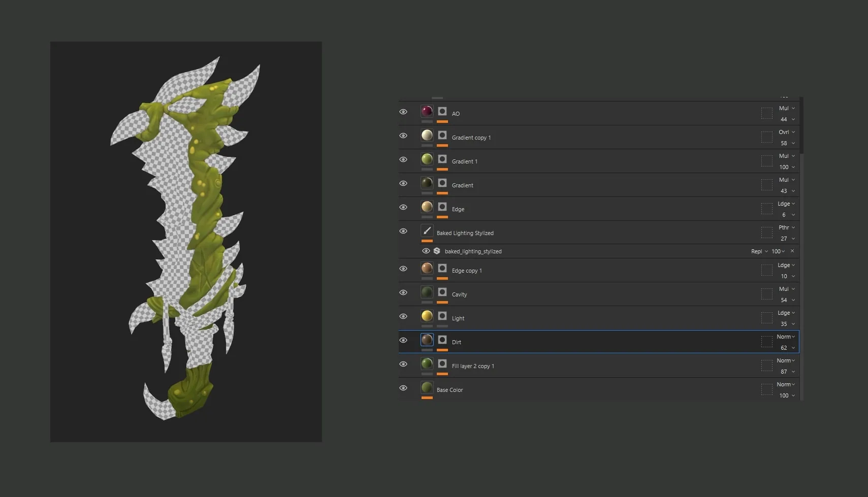This screenshot has height=497, width=868.
Task: Select the paint brush icon of Baked Lighting Stylized
Action: point(427,230)
